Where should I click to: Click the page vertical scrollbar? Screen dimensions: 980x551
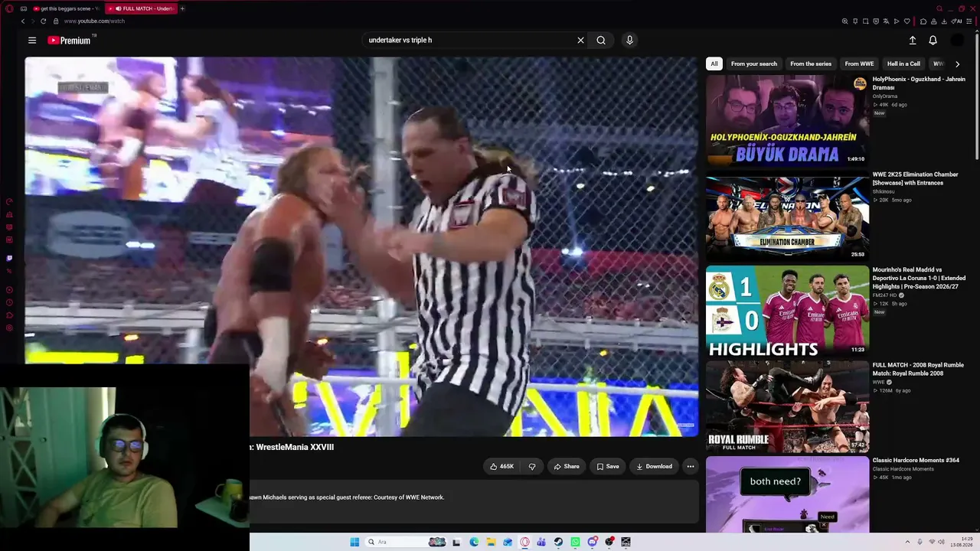pos(976,96)
